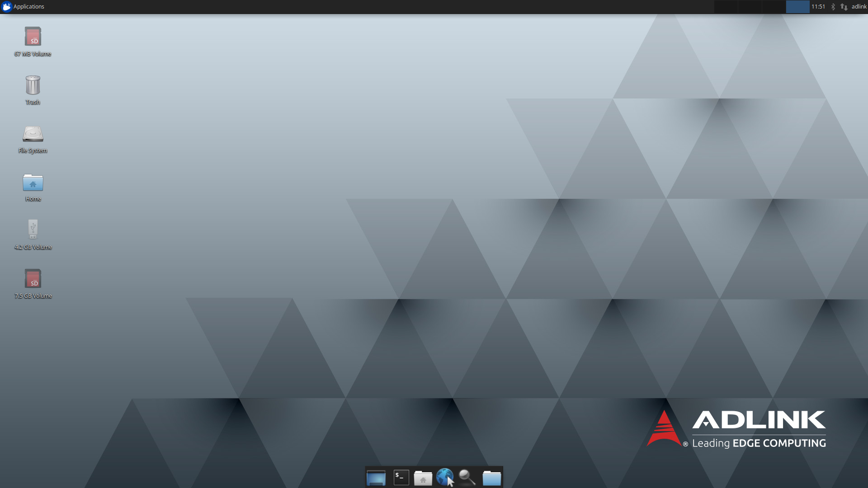868x488 pixels.
Task: Click the "4.2 GB Volume" label text
Action: (x=33, y=247)
